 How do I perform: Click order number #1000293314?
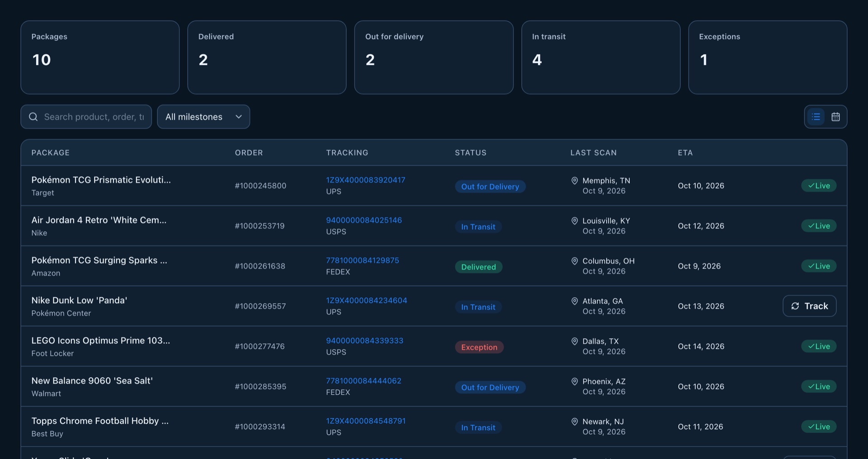[x=260, y=427]
